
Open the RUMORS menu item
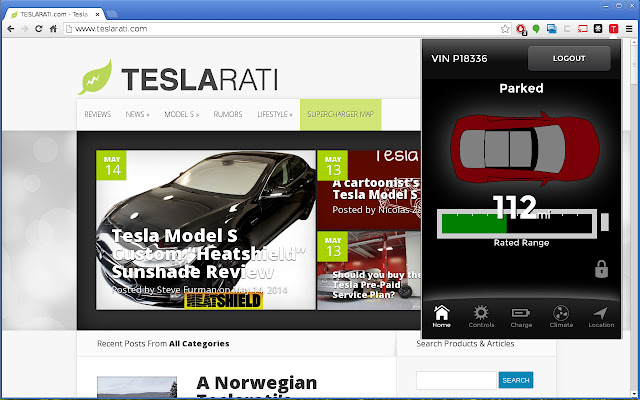click(228, 114)
